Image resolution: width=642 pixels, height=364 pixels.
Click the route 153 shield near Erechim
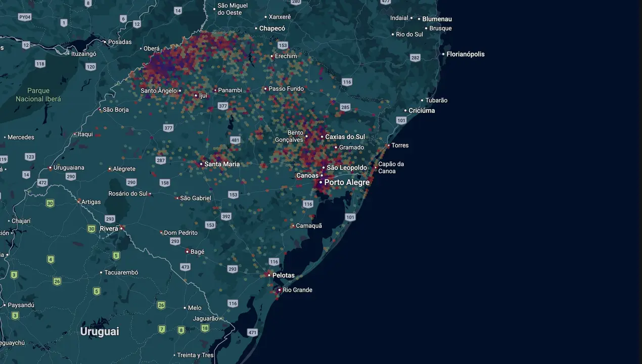(283, 45)
